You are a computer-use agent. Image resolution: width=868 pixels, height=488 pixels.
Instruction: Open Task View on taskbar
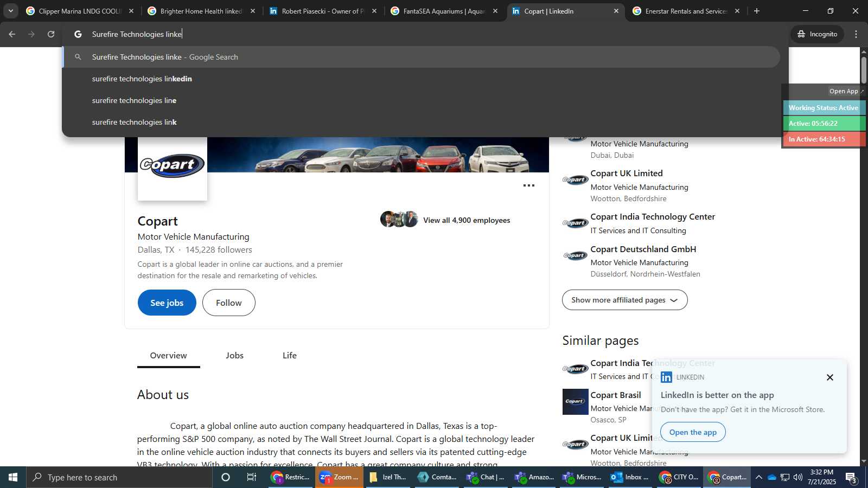(252, 477)
